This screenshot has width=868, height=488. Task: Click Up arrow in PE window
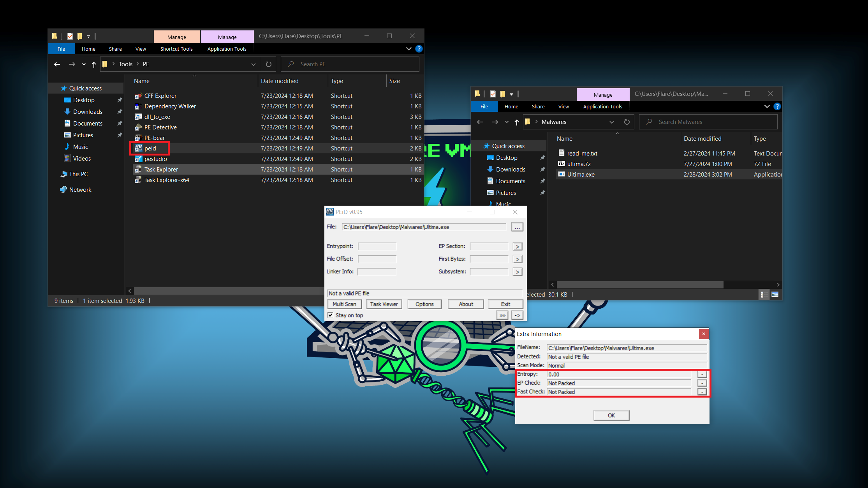click(94, 64)
